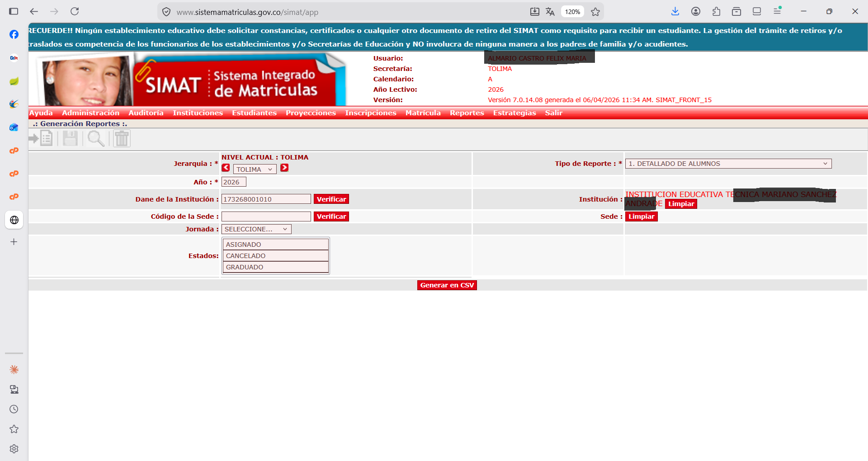Click the magnifying glass search icon

point(96,138)
